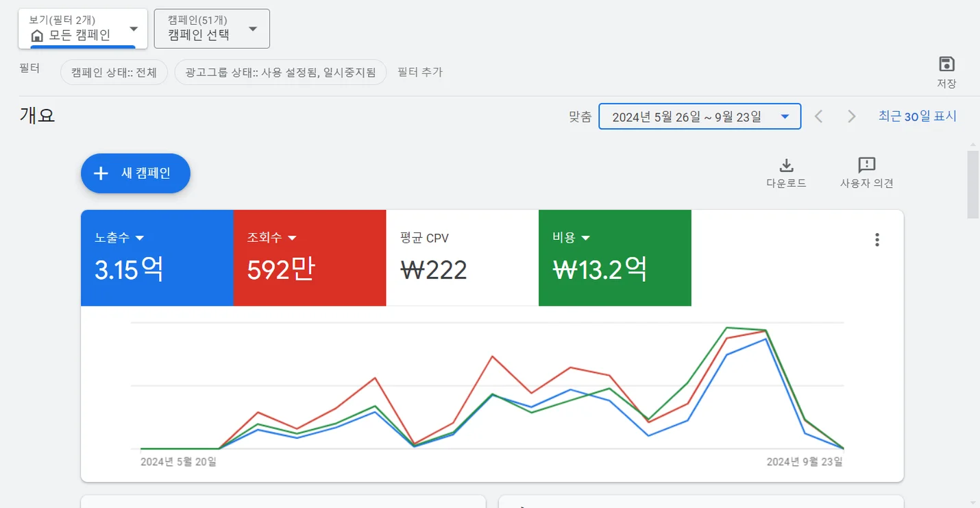This screenshot has width=980, height=508.
Task: Click 필터 추가 to add filter
Action: 420,72
